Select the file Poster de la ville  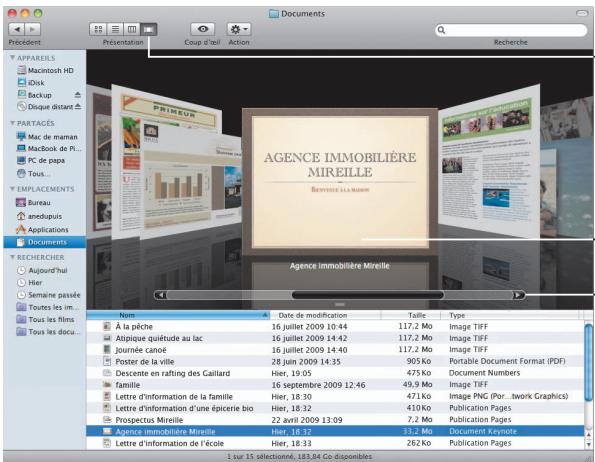coord(335,361)
